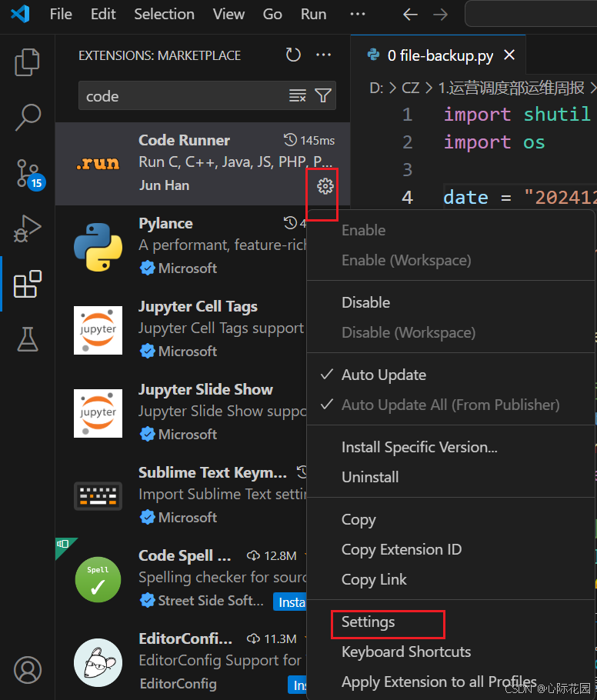Click the Code Runner .run logo
Screen dimensions: 597x700
click(x=98, y=163)
